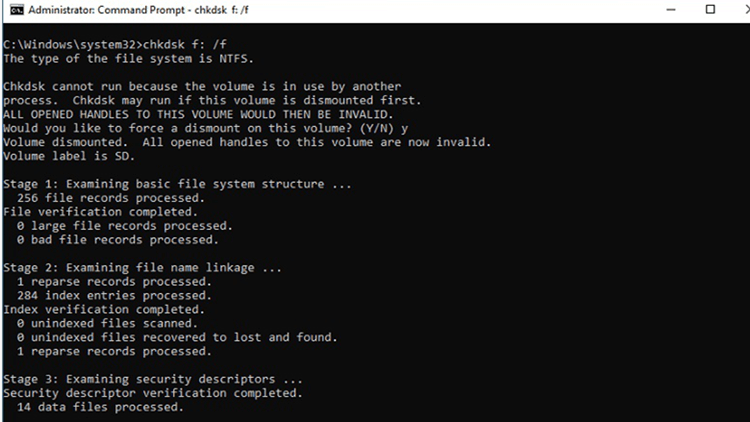Click the '14 data files processed' line
Screen dimensions: 750x422
(x=100, y=407)
